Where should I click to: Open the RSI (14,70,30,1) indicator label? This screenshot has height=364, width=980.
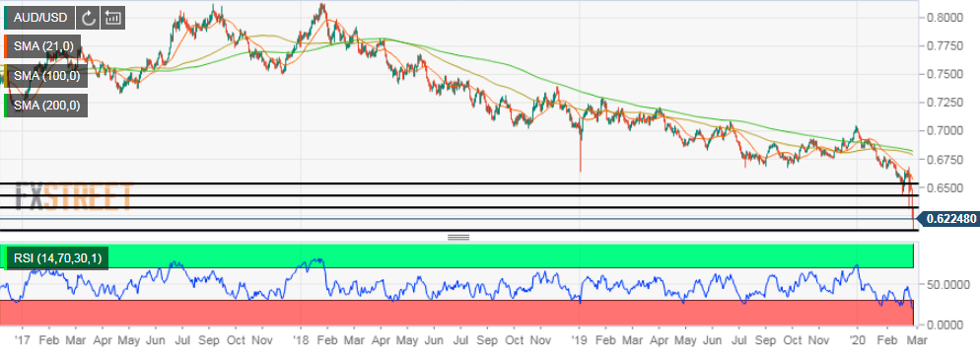tap(56, 257)
